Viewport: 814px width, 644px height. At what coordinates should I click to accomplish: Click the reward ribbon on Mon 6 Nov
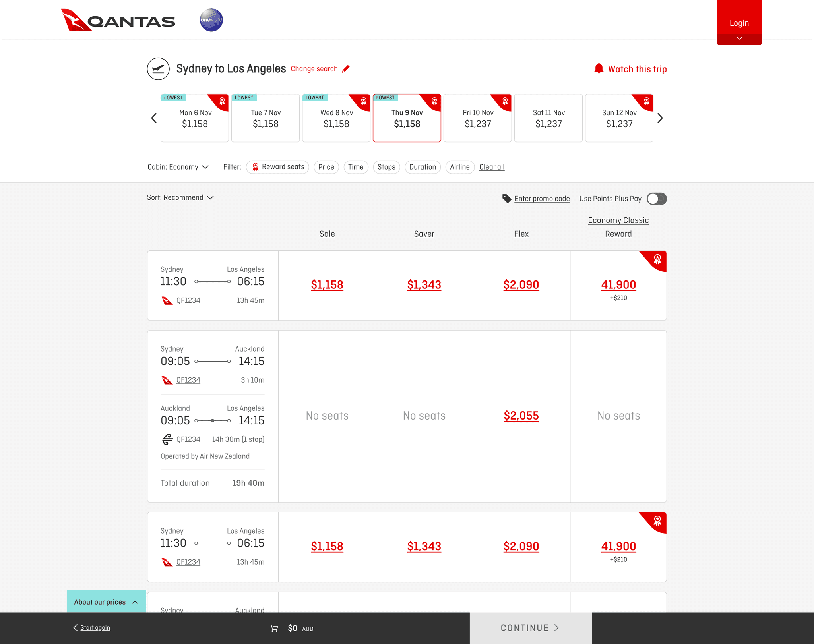point(222,101)
